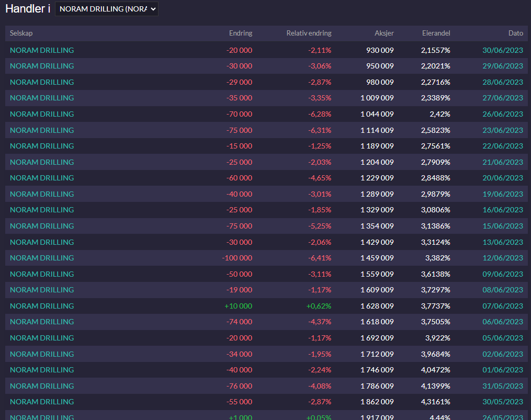Select the -19 000 change value
Image resolution: width=531 pixels, height=420 pixels.
point(240,290)
